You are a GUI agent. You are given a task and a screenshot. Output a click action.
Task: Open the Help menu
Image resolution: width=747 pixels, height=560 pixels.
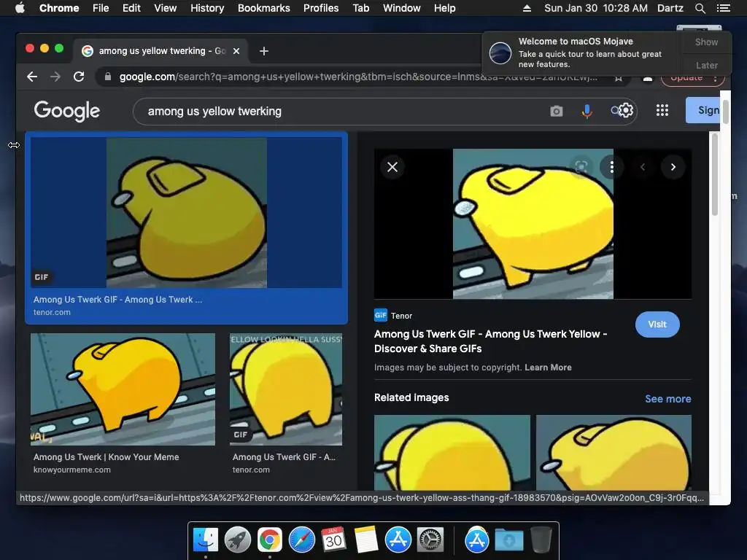tap(444, 8)
